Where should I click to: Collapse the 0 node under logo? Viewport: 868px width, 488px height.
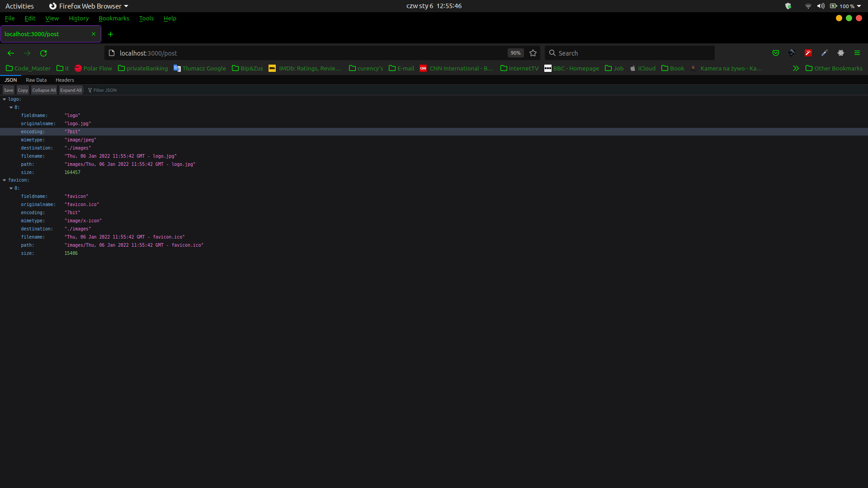tap(11, 108)
